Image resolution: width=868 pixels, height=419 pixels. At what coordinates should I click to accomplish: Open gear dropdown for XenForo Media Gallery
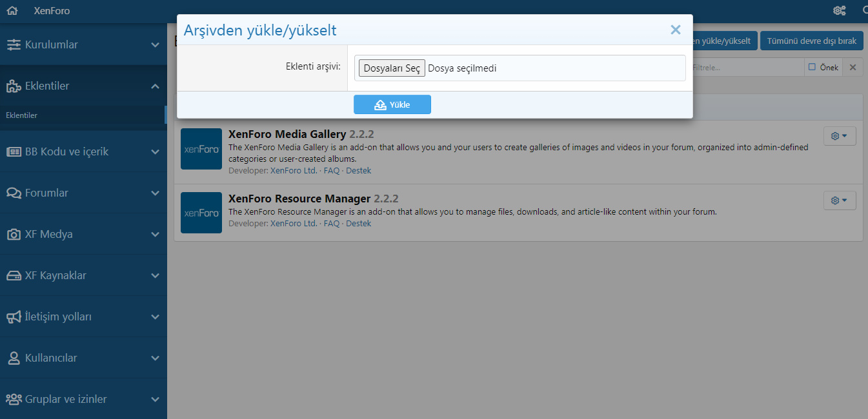[840, 136]
